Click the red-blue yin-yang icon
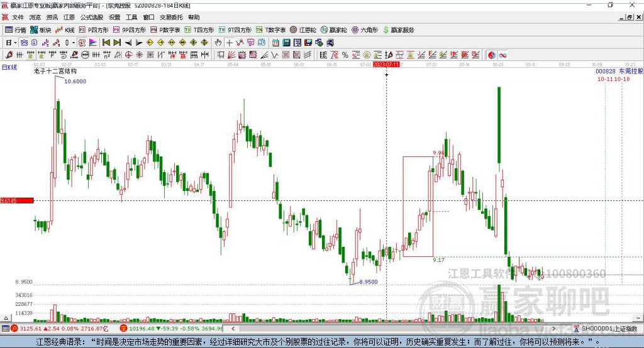This screenshot has height=348, width=644. 492,55
